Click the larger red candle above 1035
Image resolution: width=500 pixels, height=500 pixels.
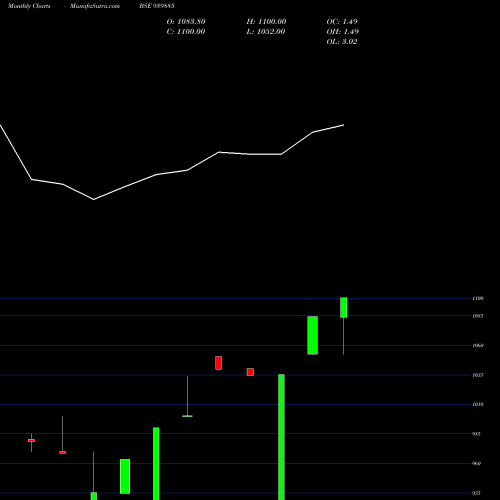[x=218, y=363]
